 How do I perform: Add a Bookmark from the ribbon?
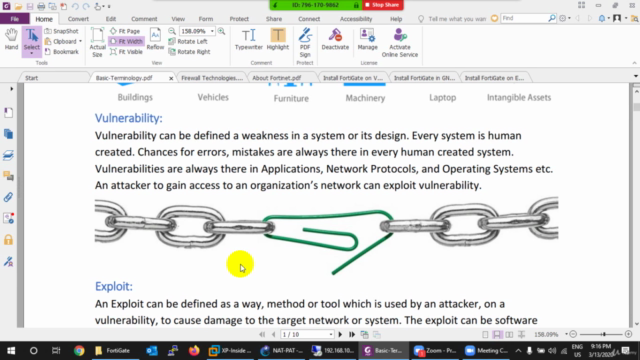(x=61, y=52)
